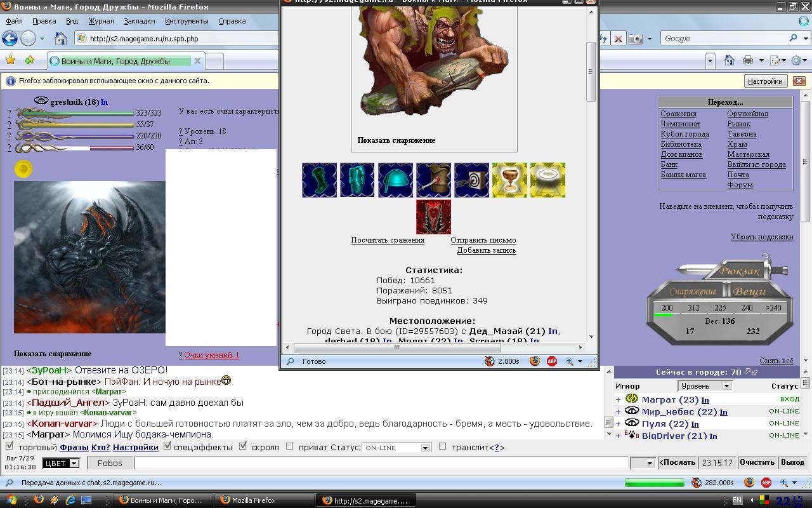Open the 'Таверна' link

tap(742, 134)
